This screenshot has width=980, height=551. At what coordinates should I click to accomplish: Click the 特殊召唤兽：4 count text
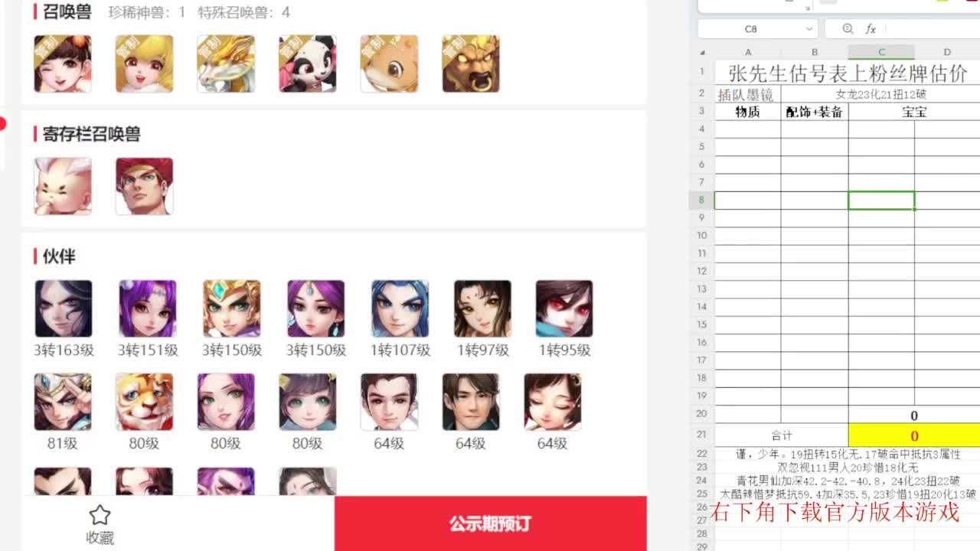(244, 12)
